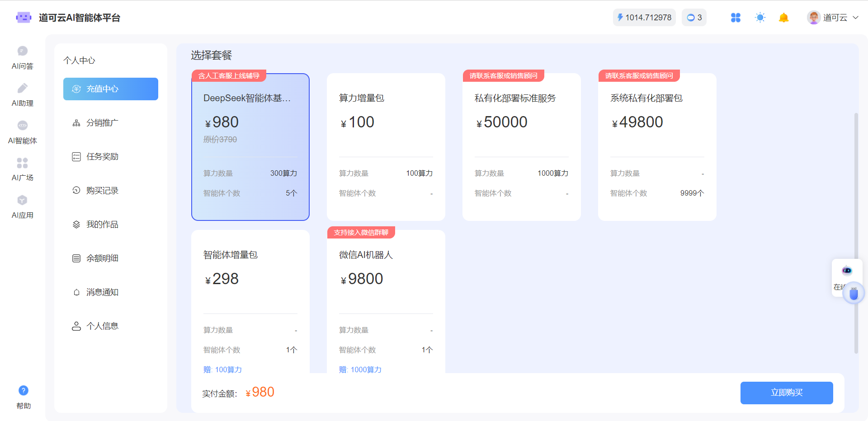Open the floating online customer service robot
This screenshot has width=868, height=421.
(x=846, y=271)
